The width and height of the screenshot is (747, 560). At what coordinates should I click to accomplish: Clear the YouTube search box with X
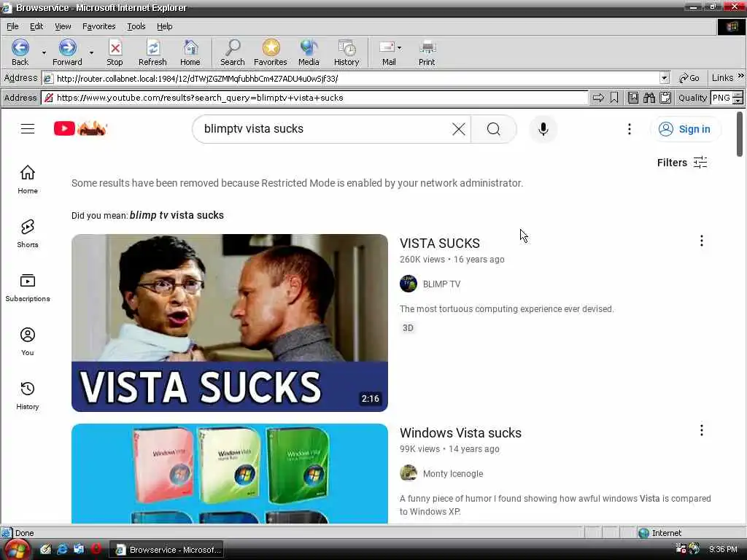pyautogui.click(x=458, y=129)
